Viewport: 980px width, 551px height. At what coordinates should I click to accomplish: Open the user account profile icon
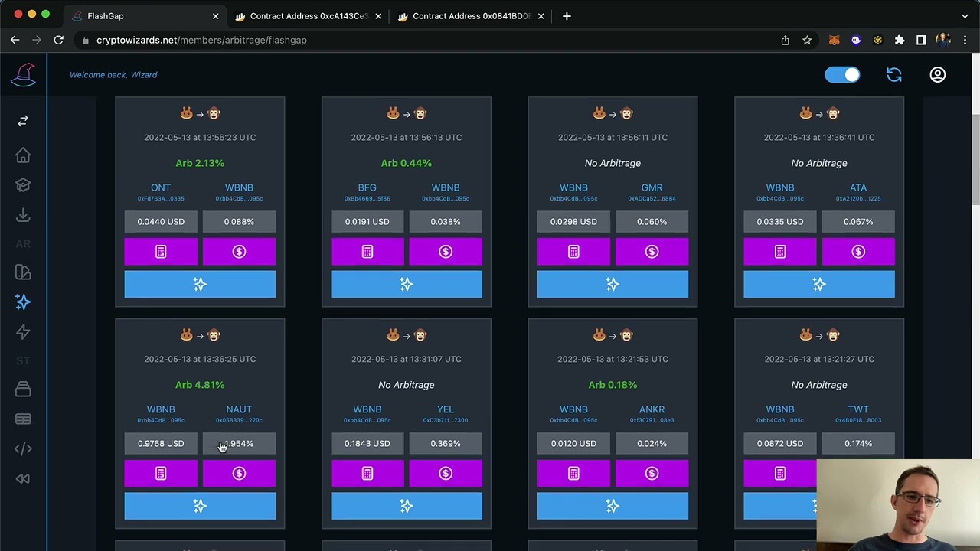[x=938, y=74]
